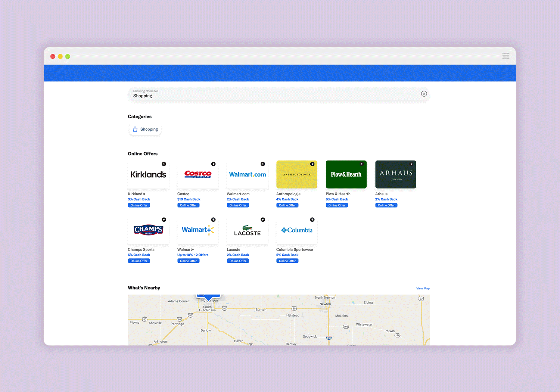Image resolution: width=560 pixels, height=392 pixels.
Task: Click Walmart+ Up to 10% • 2 Offers
Action: point(193,255)
